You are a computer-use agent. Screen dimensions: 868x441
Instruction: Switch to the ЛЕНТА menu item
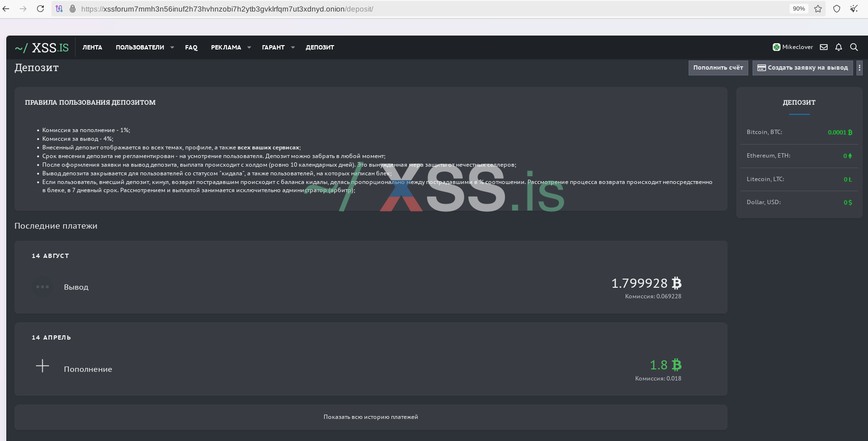[x=92, y=47]
